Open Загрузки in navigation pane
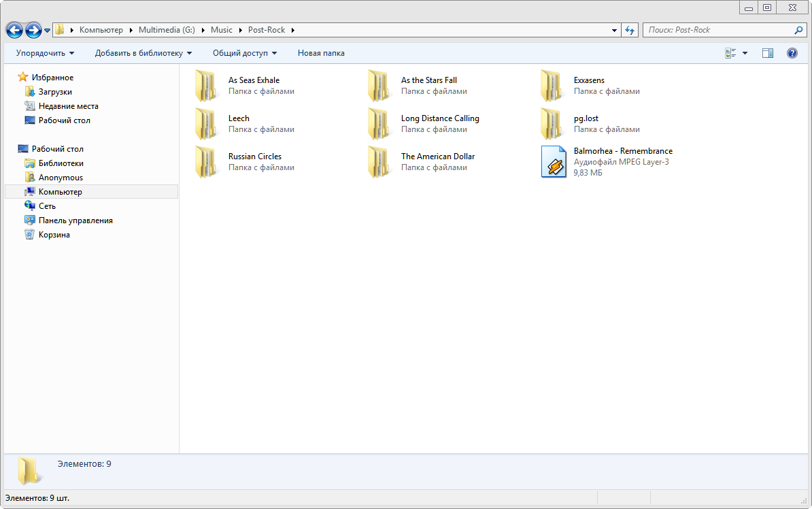 coord(55,92)
